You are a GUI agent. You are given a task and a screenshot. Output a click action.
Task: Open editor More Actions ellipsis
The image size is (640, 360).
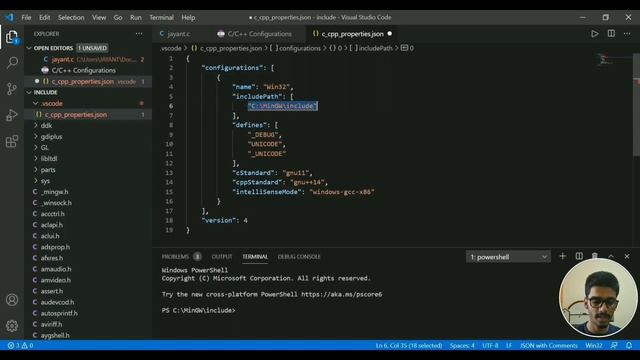pos(627,34)
